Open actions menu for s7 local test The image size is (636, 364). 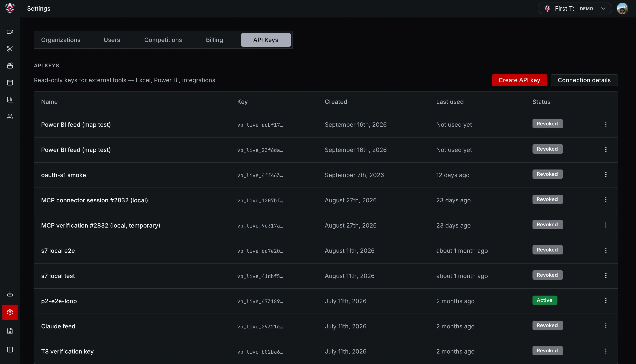(x=606, y=275)
